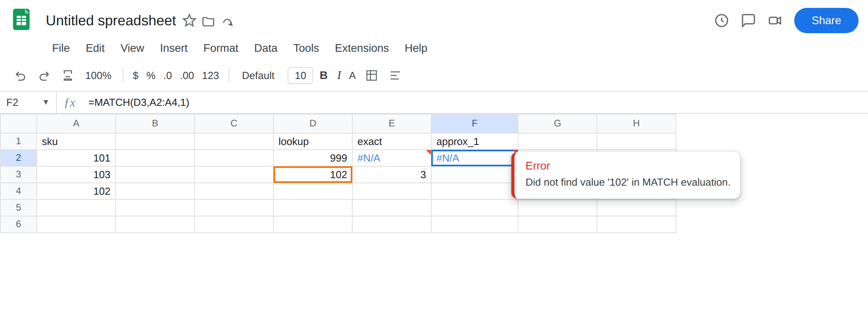Click cell A4 containing 102
The image size is (868, 316).
(x=76, y=191)
